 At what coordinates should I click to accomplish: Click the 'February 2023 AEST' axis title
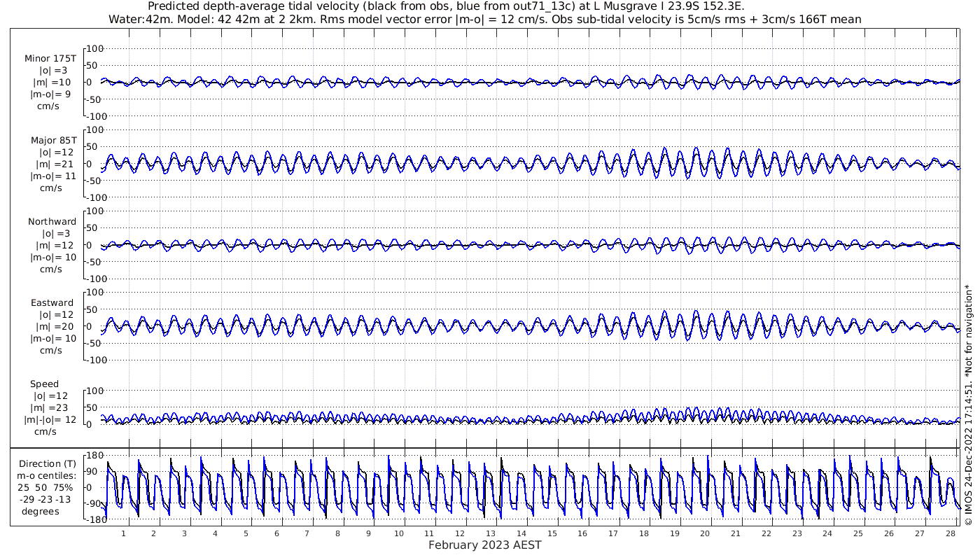pyautogui.click(x=484, y=545)
